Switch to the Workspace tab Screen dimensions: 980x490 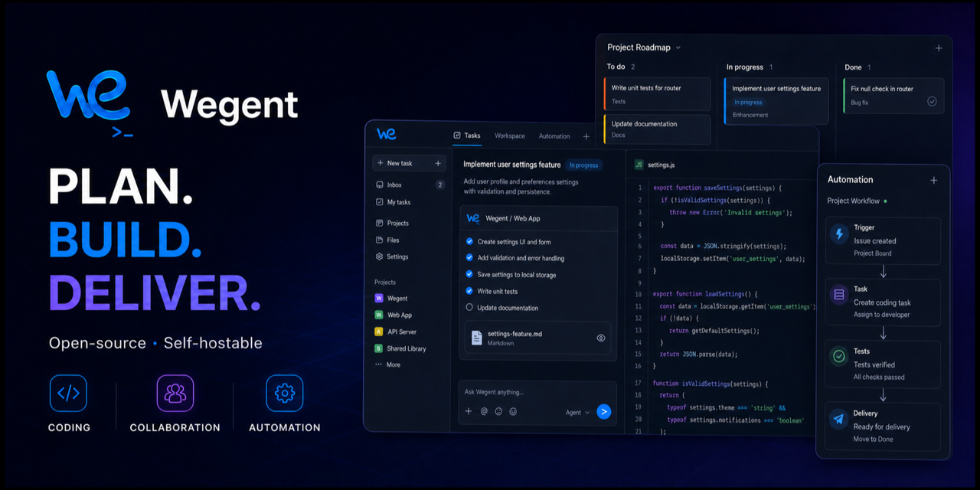510,136
